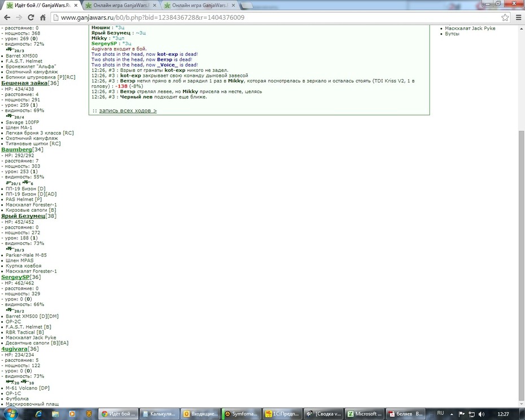525x420 pixels.
Task: Click the address bar URL field
Action: click(x=274, y=17)
